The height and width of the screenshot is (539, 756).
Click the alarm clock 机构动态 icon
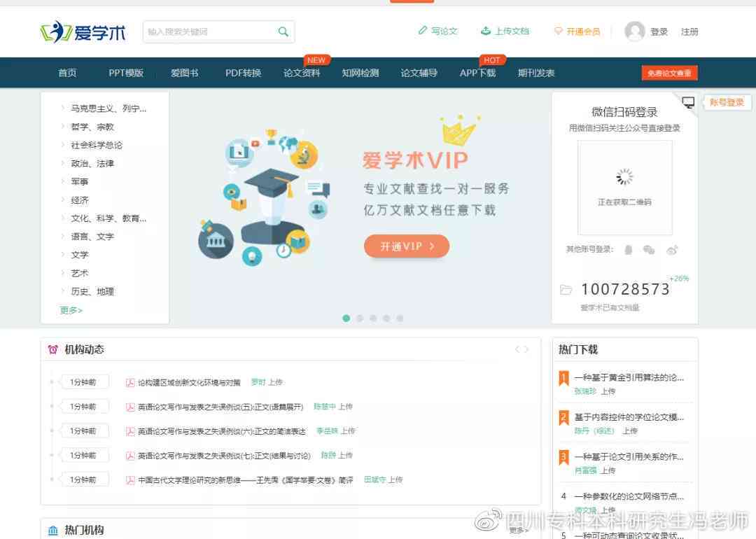pos(53,349)
